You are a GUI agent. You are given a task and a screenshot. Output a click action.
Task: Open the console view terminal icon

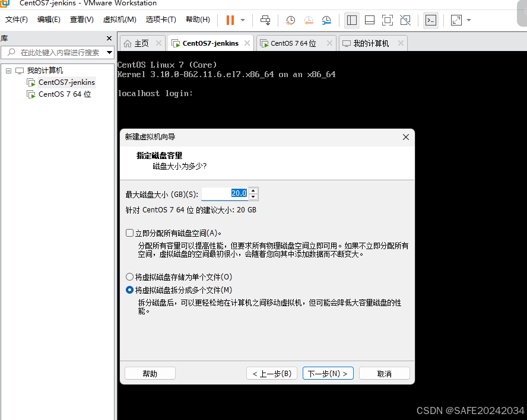tap(431, 20)
